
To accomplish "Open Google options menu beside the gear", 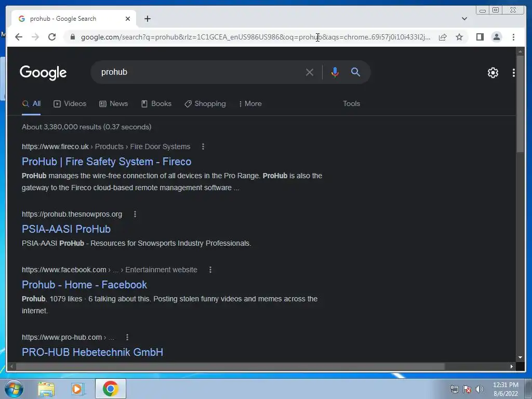I will 513,72.
